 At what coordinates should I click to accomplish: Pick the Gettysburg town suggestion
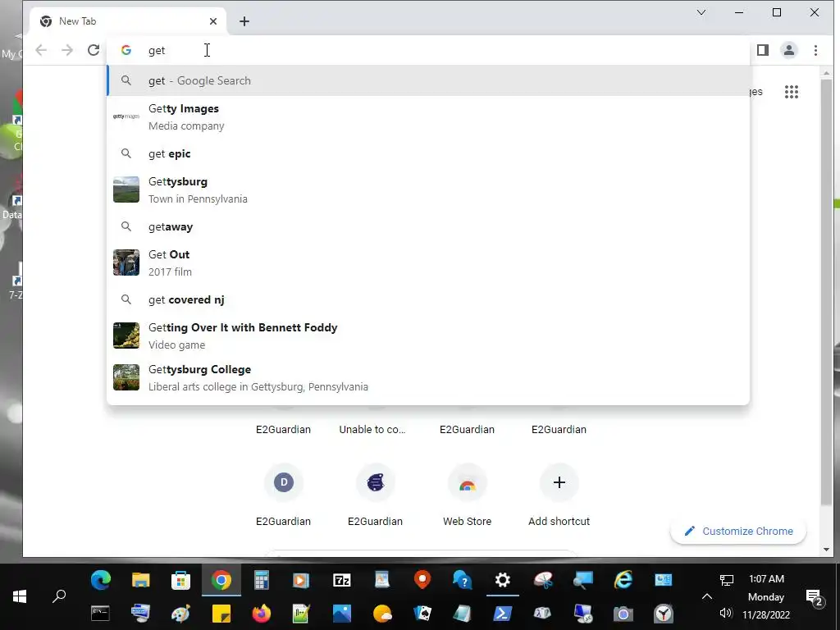pyautogui.click(x=428, y=189)
